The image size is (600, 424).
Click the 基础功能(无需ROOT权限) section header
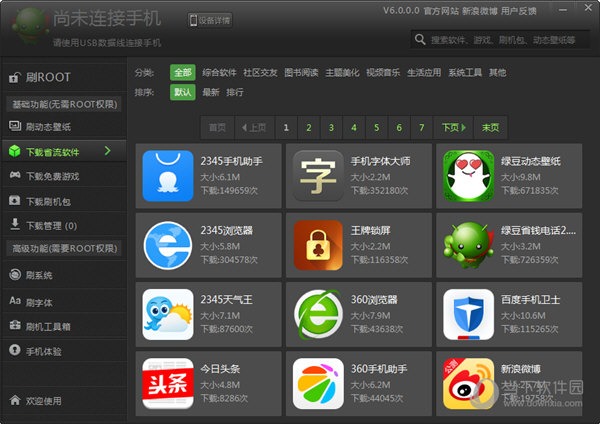point(64,104)
